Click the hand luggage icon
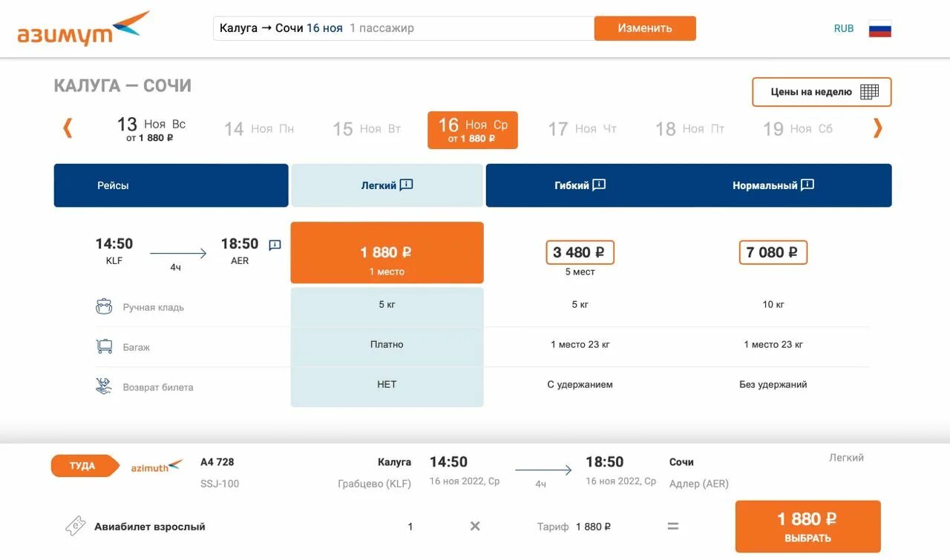 (104, 306)
